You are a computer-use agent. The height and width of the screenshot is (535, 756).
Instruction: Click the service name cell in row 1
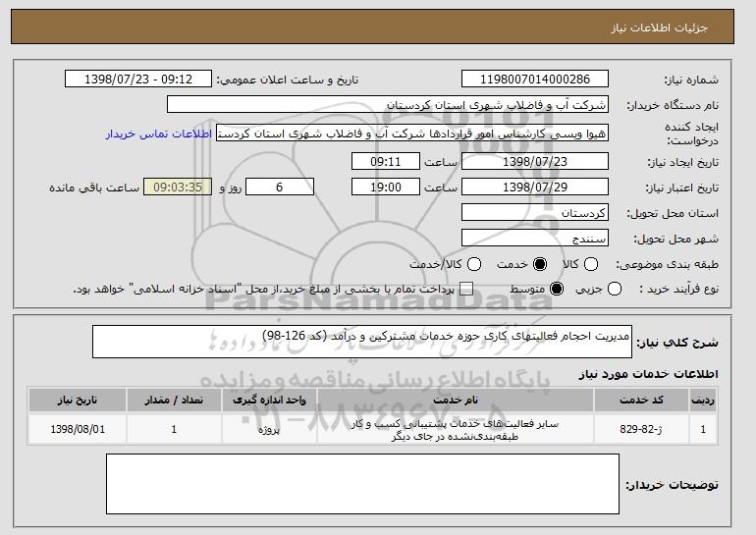point(456,429)
